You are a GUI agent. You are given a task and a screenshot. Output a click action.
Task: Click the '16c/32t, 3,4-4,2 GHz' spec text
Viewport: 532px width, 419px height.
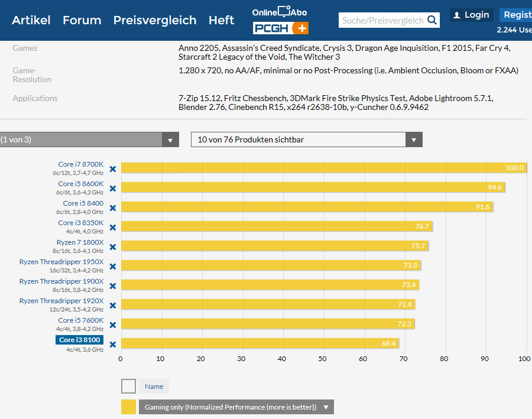(76, 271)
